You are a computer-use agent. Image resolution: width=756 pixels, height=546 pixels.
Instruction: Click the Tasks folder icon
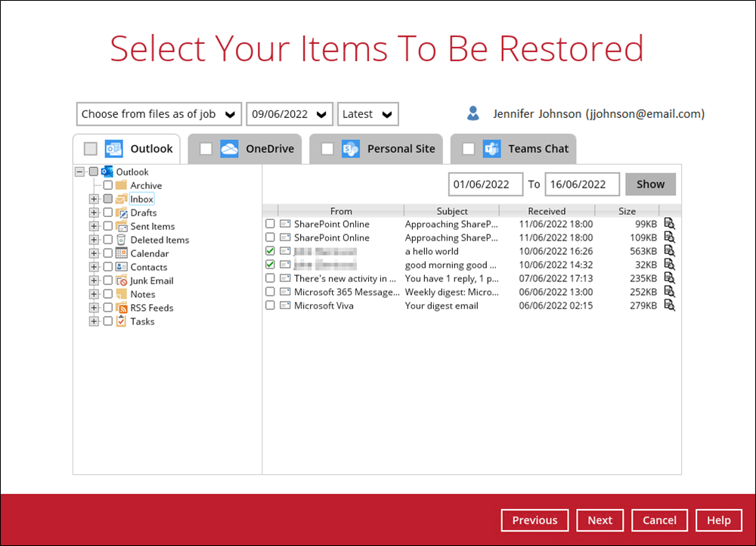tap(121, 321)
